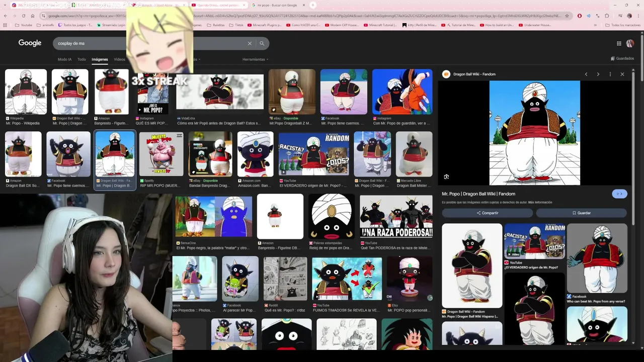
Task: Open site info icon in address bar
Action: pyautogui.click(x=43, y=16)
